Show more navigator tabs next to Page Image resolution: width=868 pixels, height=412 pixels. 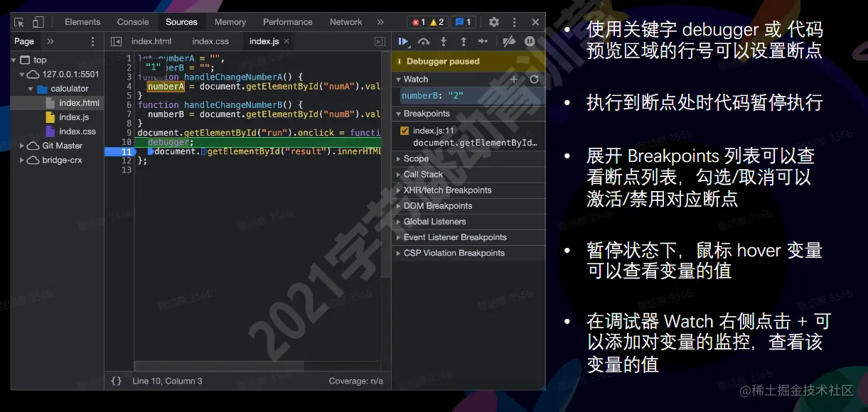50,41
